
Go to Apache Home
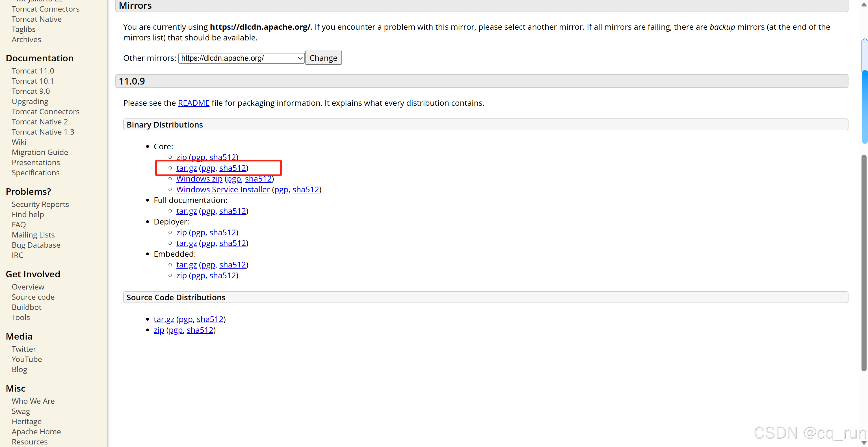tap(36, 431)
